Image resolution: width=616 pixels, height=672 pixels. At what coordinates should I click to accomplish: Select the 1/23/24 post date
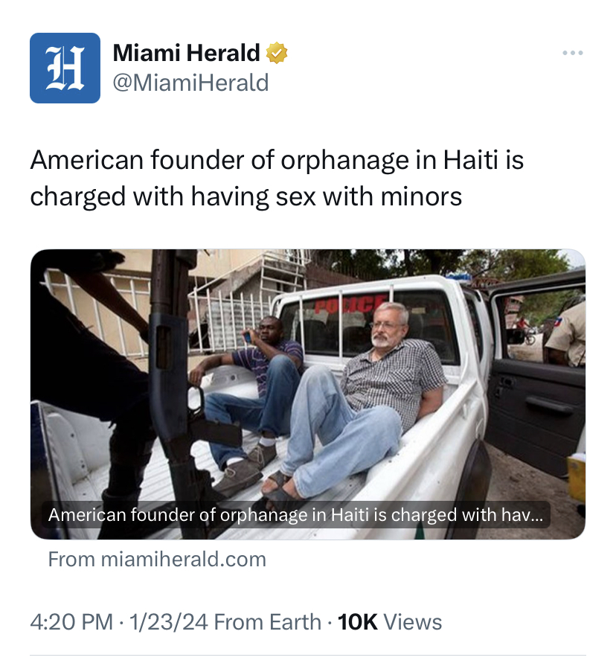coord(168,622)
